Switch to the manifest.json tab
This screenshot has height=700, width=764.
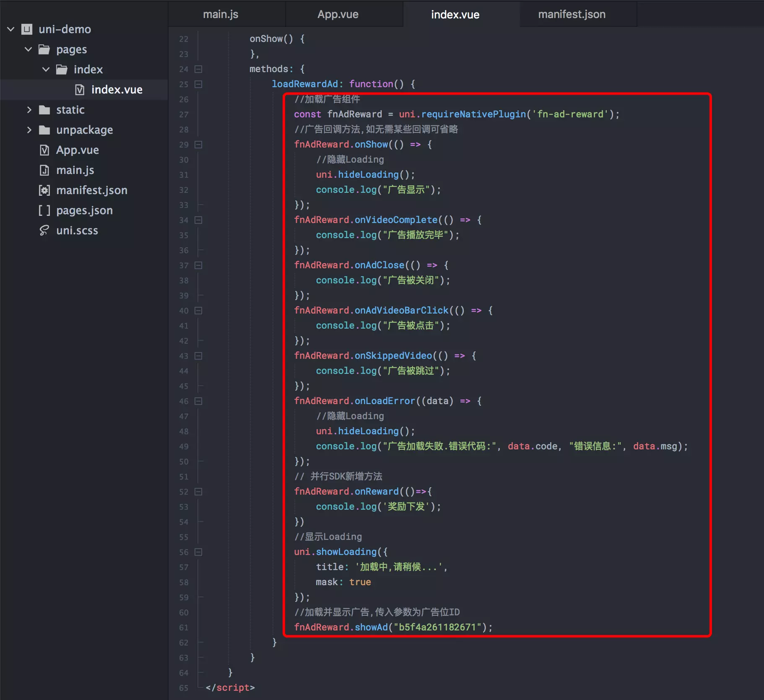pyautogui.click(x=572, y=14)
